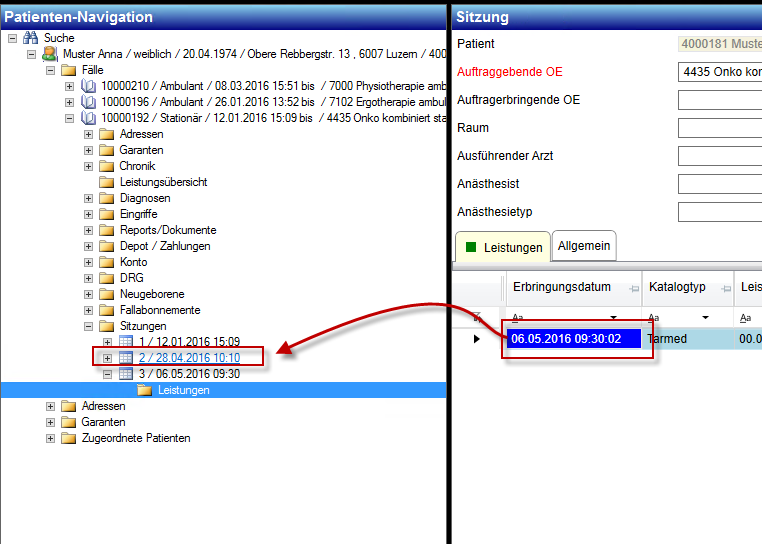Click the pin icon in Erbringungsdatum column header
The image size is (762, 544).
pos(634,289)
